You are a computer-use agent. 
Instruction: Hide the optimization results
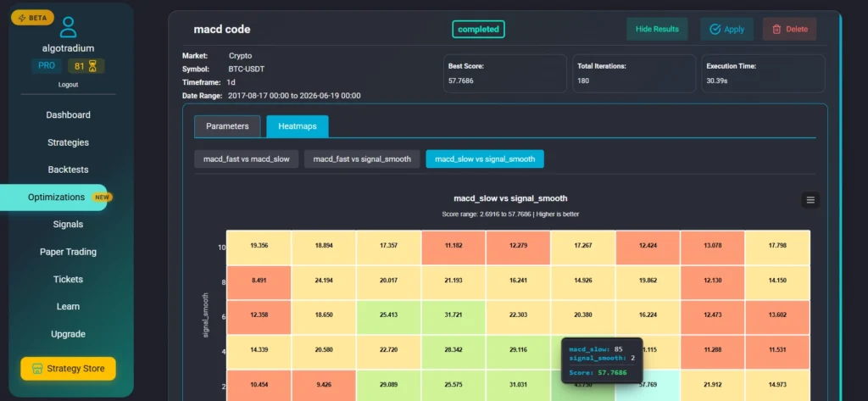point(657,30)
